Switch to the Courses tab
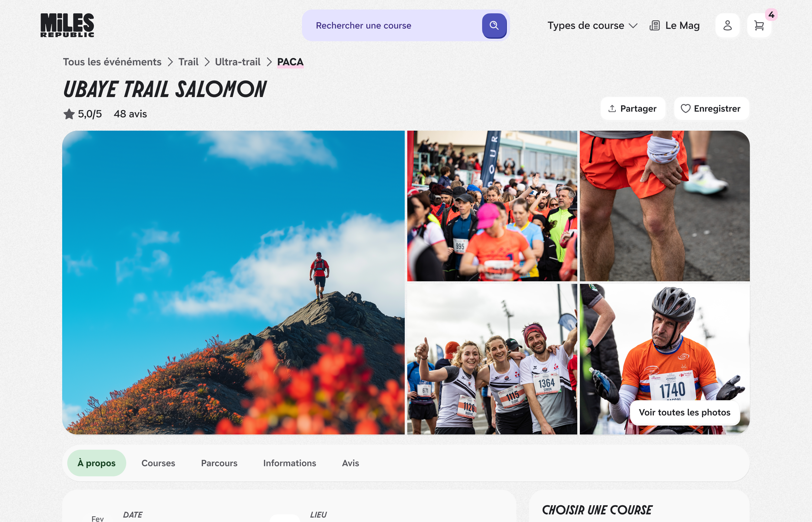 [158, 463]
